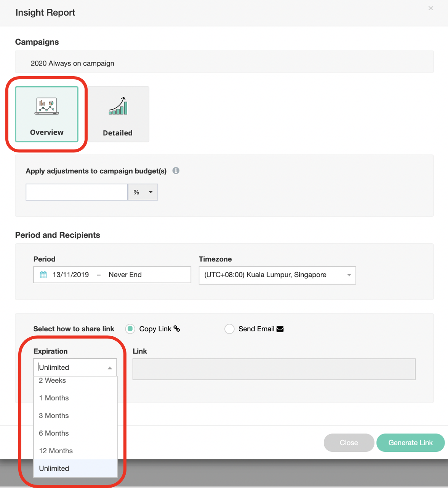The image size is (448, 488).
Task: Choose 6 Months expiration option
Action: [54, 433]
